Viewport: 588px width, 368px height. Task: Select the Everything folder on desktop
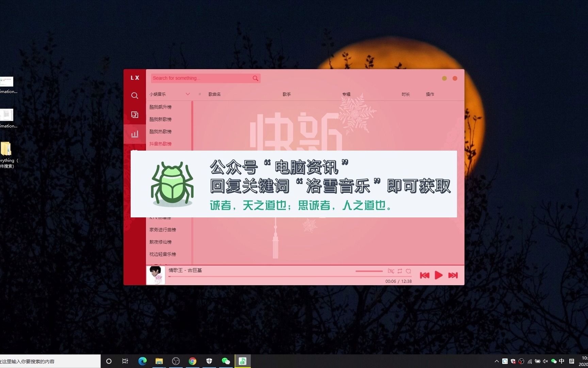click(7, 155)
